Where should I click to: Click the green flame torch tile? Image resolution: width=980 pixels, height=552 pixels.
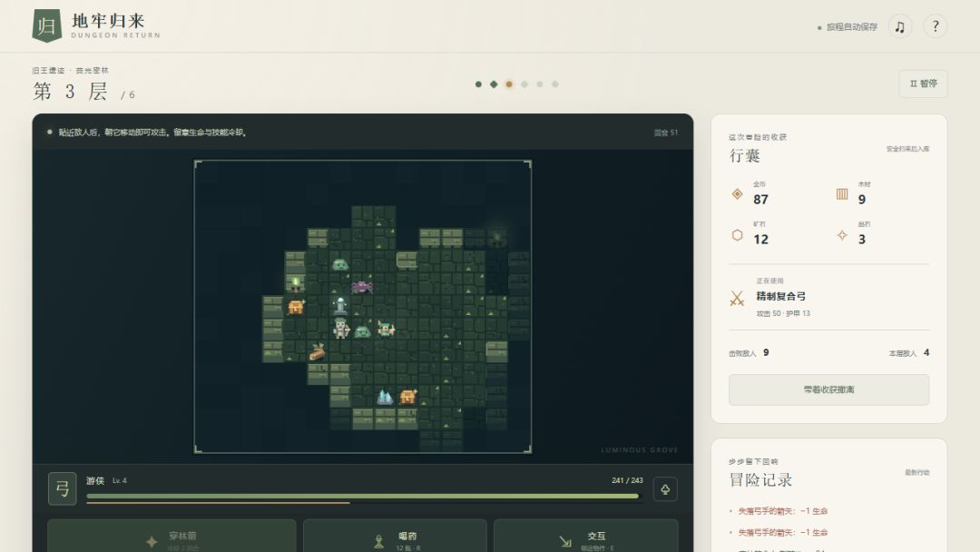tap(296, 284)
